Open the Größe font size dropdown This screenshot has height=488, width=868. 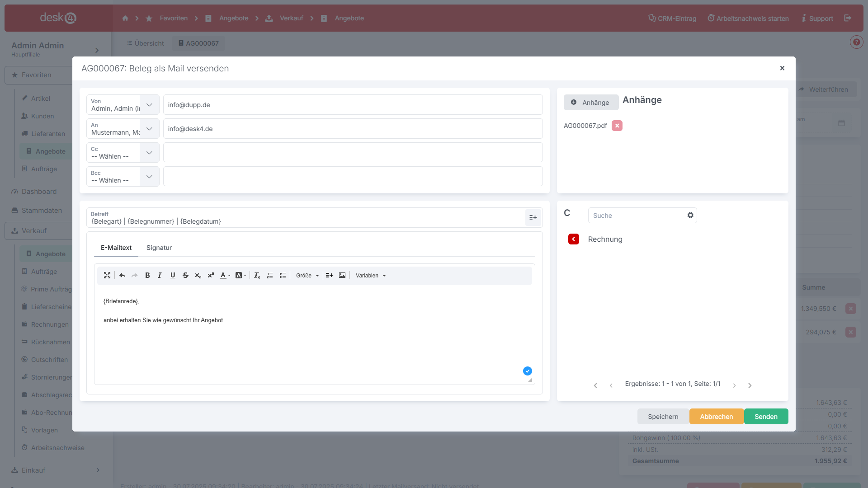pos(307,275)
